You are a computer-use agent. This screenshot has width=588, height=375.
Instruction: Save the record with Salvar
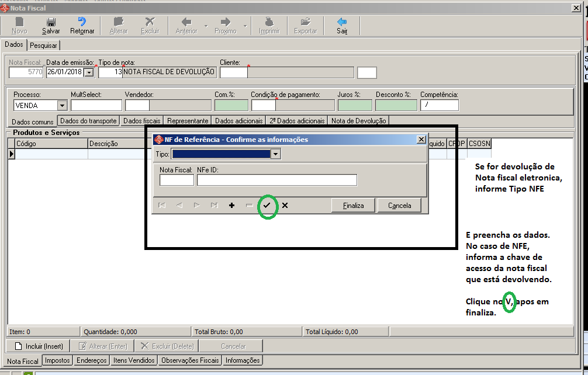[x=51, y=26]
